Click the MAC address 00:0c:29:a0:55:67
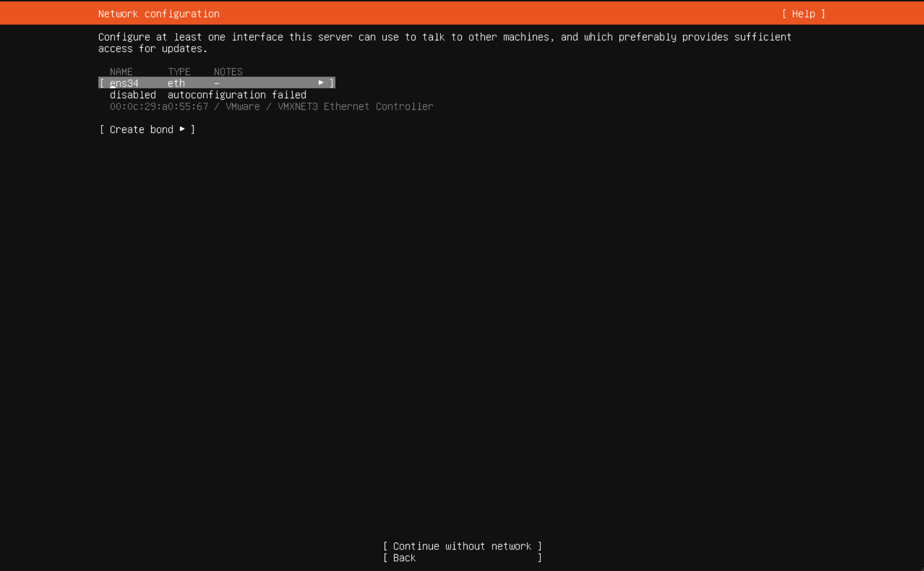 159,106
